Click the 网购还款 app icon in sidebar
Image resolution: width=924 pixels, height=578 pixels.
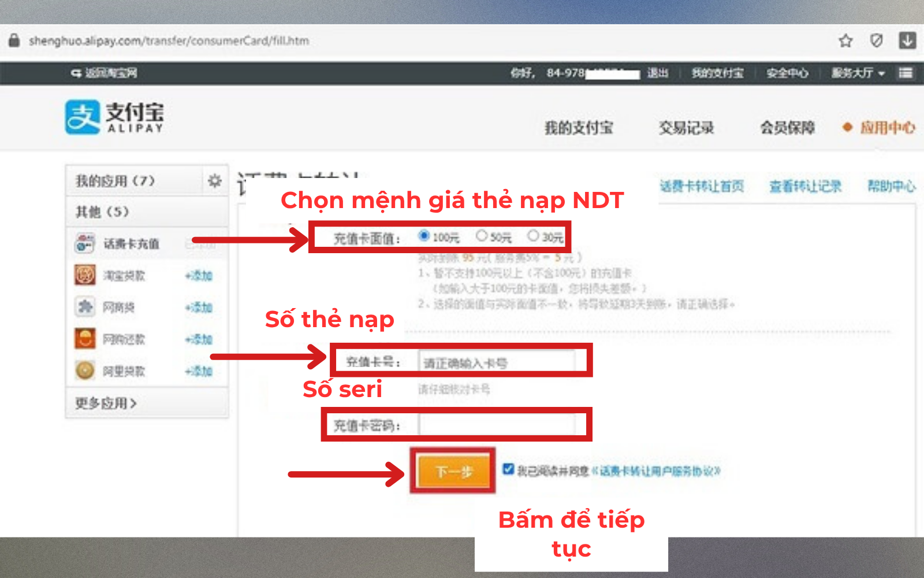[85, 339]
